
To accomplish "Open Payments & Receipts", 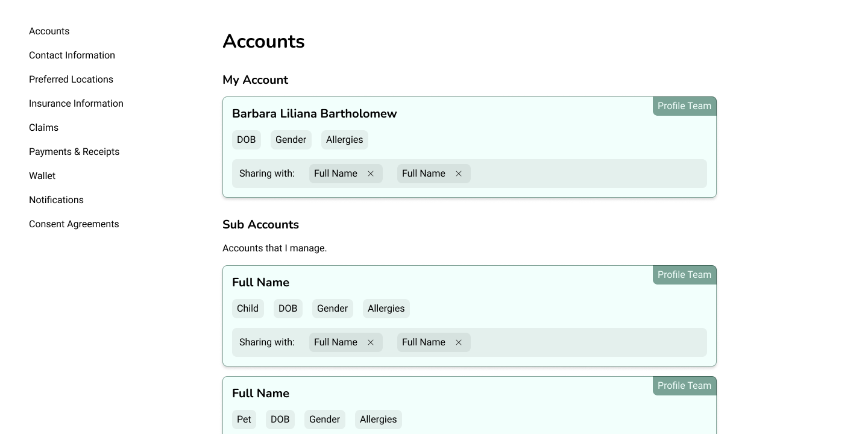I will point(74,152).
